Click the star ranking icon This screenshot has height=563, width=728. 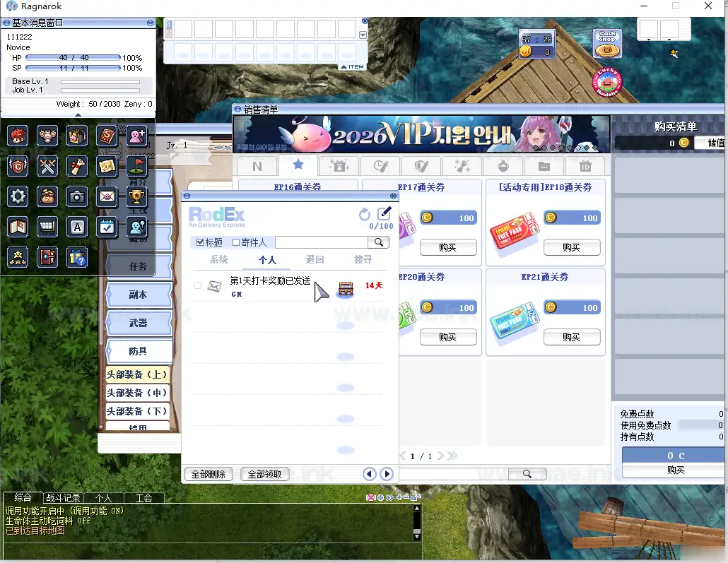tap(18, 257)
